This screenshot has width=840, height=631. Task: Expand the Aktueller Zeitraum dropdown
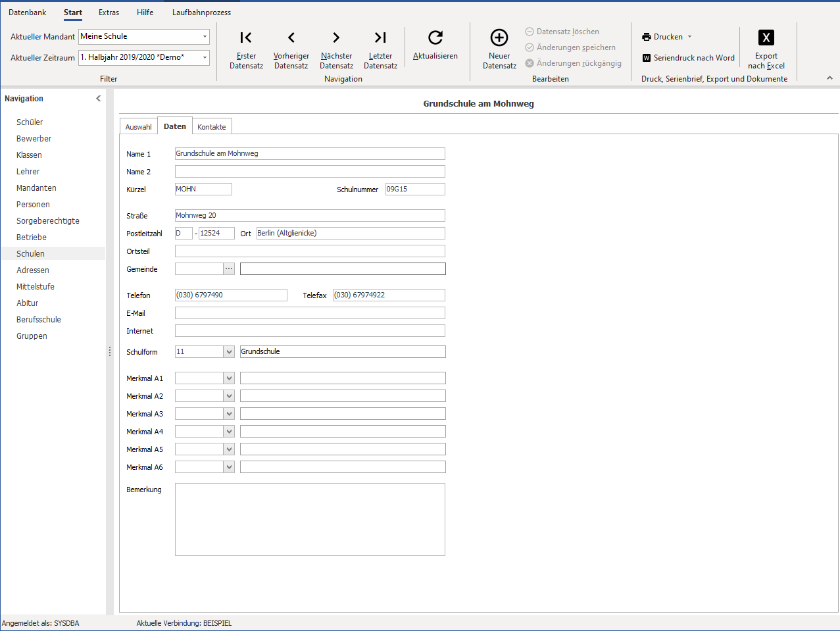[205, 58]
